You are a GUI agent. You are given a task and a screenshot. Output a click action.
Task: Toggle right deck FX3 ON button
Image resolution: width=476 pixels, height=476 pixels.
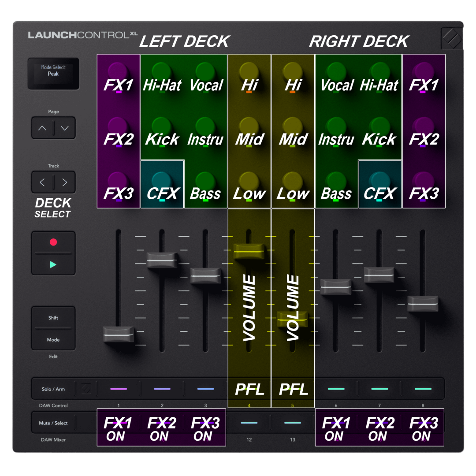pos(423,424)
